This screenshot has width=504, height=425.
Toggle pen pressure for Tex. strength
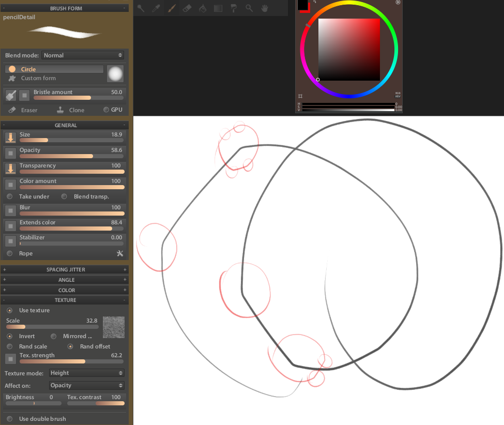coord(11,359)
